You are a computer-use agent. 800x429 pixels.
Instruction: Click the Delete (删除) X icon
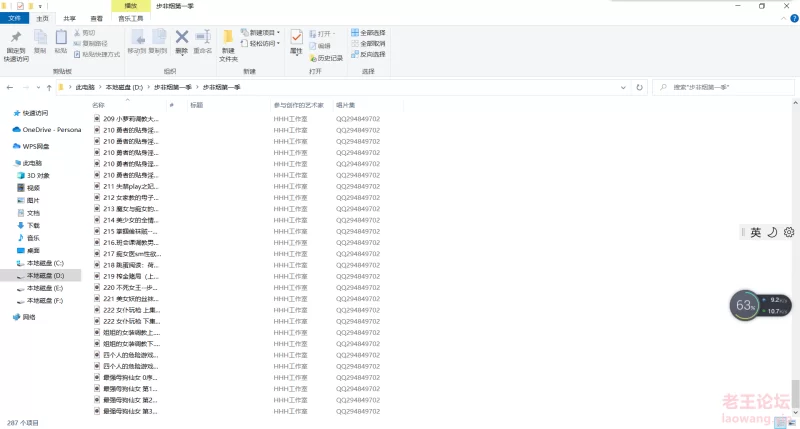[x=182, y=37]
